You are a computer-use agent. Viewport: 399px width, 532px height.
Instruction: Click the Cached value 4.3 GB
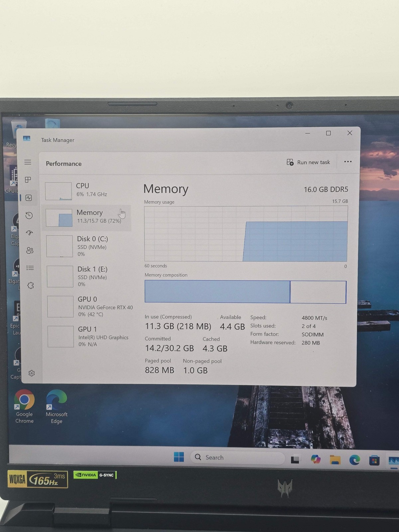pos(215,348)
